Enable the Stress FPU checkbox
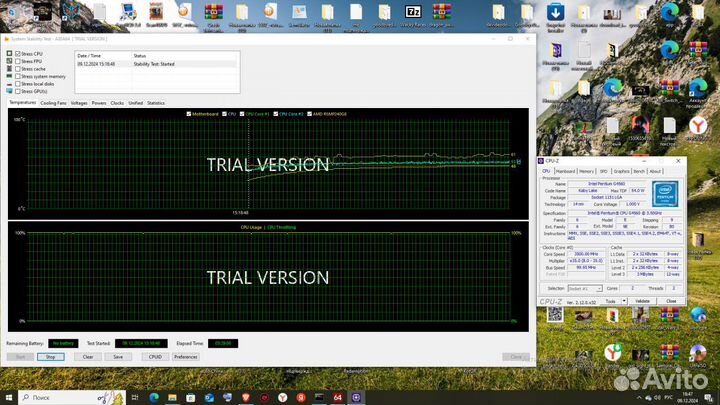 [x=17, y=61]
